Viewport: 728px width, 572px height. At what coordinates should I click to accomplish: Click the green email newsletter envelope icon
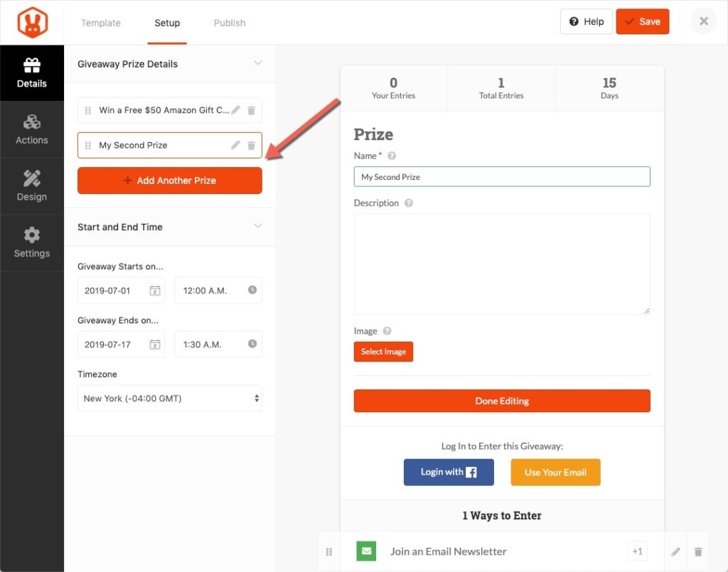(366, 551)
